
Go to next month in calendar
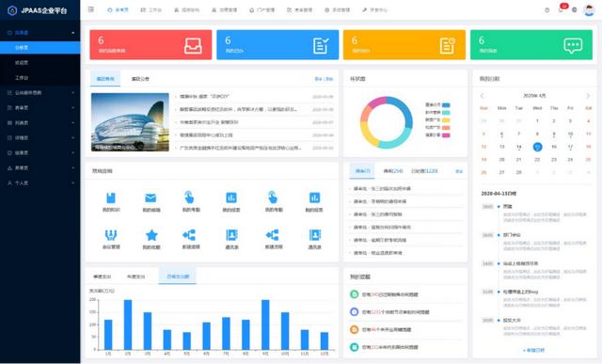click(588, 96)
